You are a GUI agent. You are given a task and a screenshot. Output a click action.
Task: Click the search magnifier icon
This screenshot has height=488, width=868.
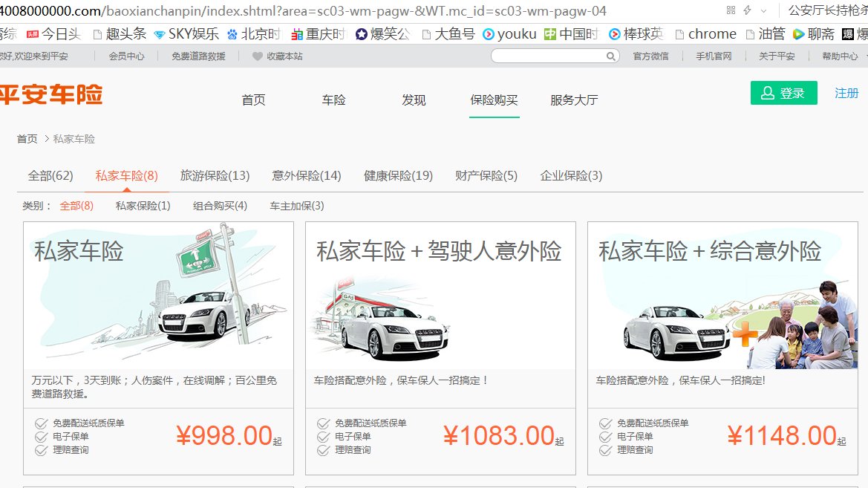click(610, 56)
